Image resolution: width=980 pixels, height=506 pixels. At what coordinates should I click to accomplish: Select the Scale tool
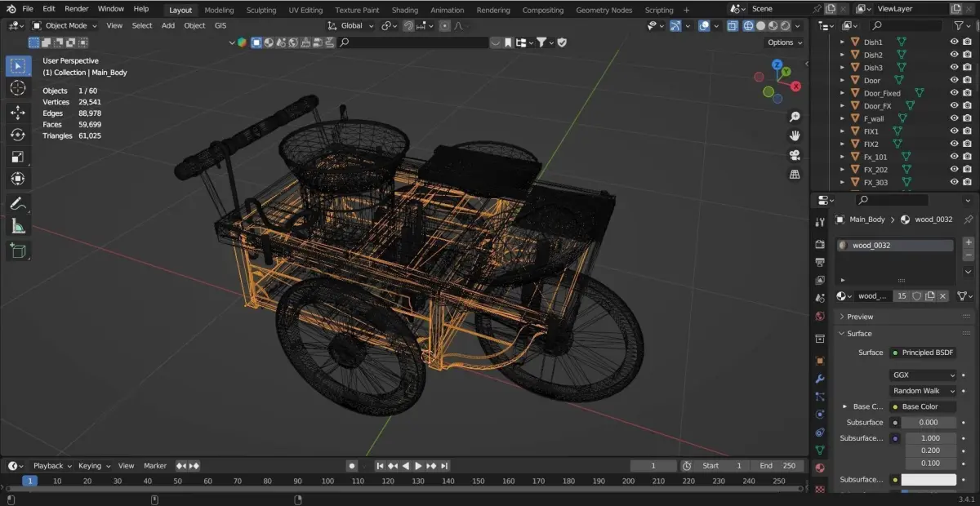coord(18,156)
